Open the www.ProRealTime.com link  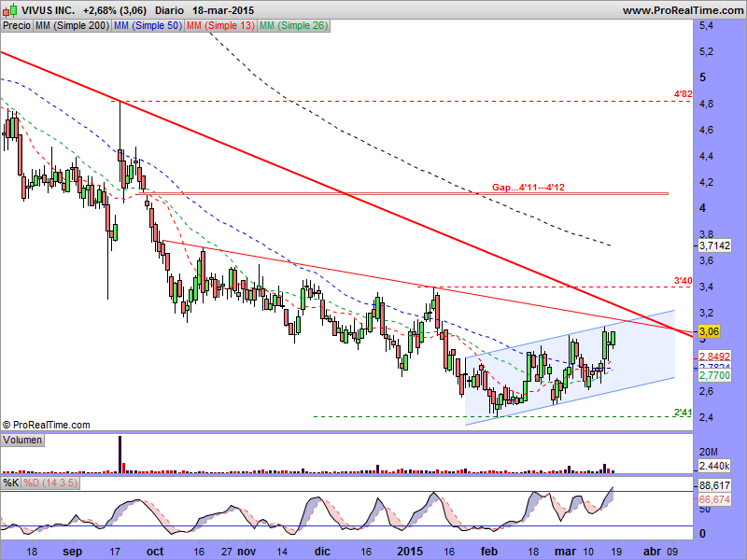pos(684,10)
